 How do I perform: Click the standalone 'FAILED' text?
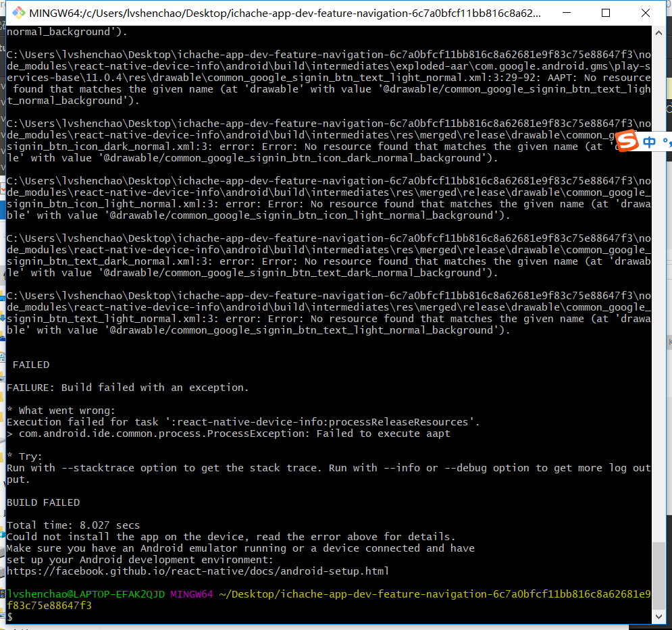click(x=31, y=365)
